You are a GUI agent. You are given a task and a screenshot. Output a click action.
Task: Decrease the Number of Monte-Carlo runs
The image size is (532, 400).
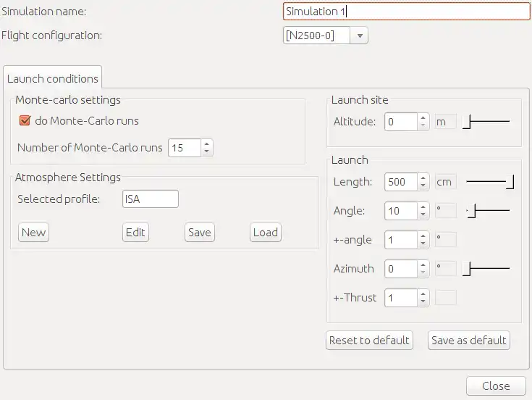(x=207, y=151)
